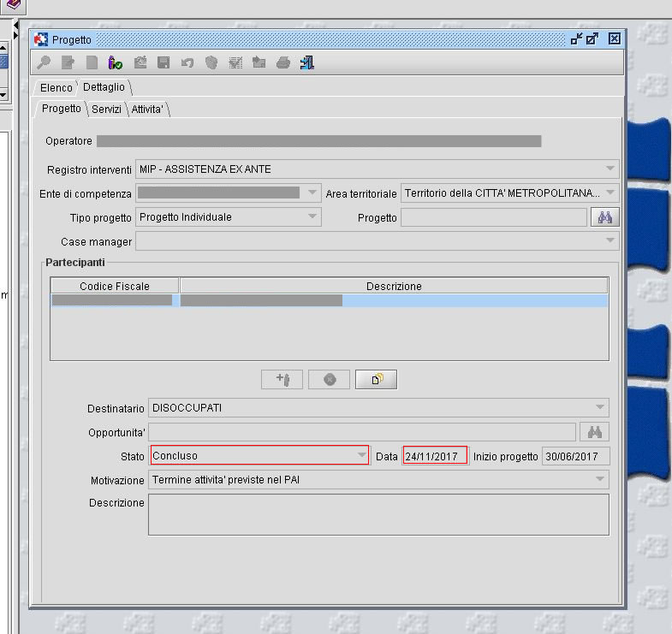Image resolution: width=672 pixels, height=634 pixels.
Task: Click the maximize window icon in title bar
Action: pyautogui.click(x=592, y=39)
